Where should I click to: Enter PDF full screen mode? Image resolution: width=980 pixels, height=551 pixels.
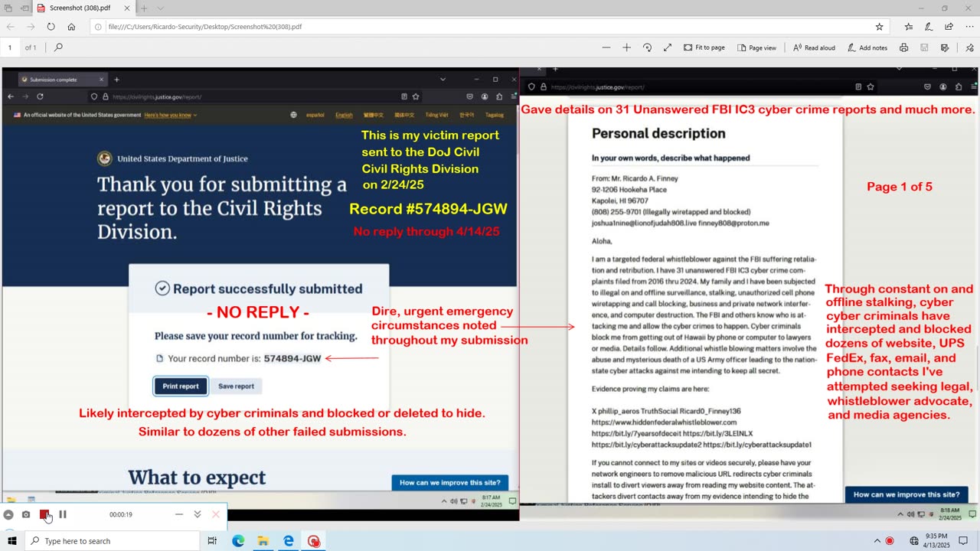(x=667, y=47)
